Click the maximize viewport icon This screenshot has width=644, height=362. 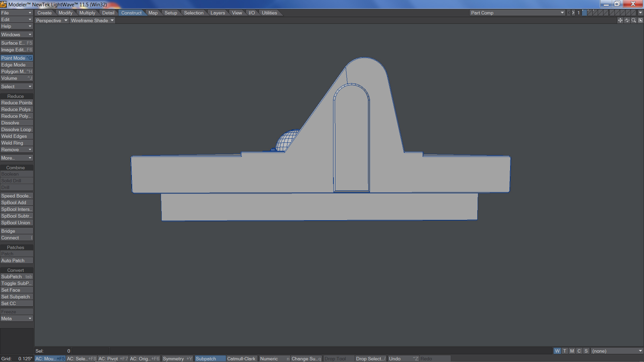(x=640, y=20)
